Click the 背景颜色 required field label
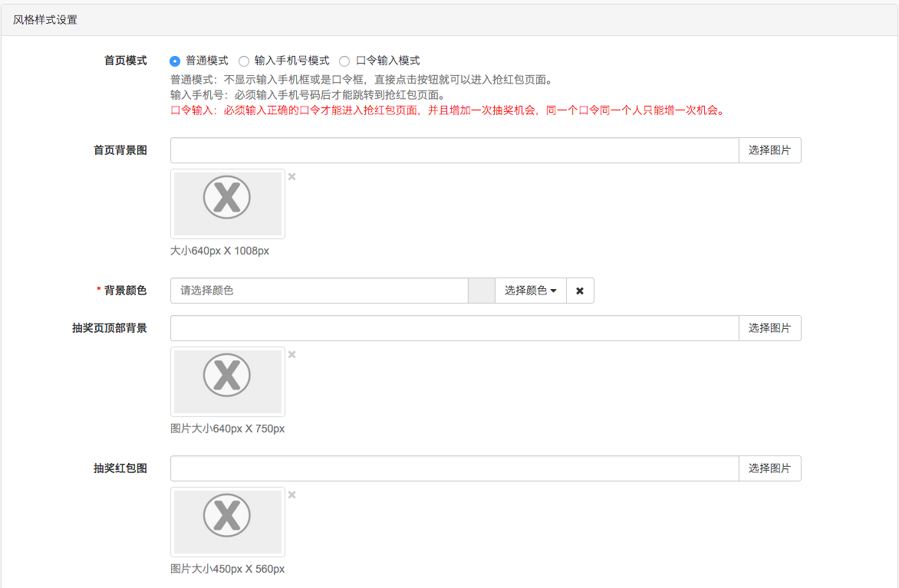Viewport: 899px width, 588px height. (x=121, y=291)
